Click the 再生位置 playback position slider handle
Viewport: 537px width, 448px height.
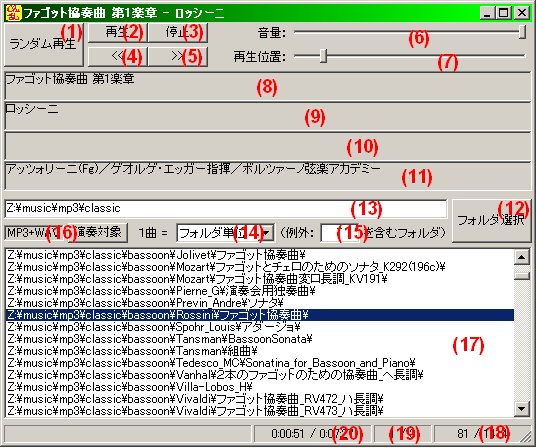click(323, 56)
